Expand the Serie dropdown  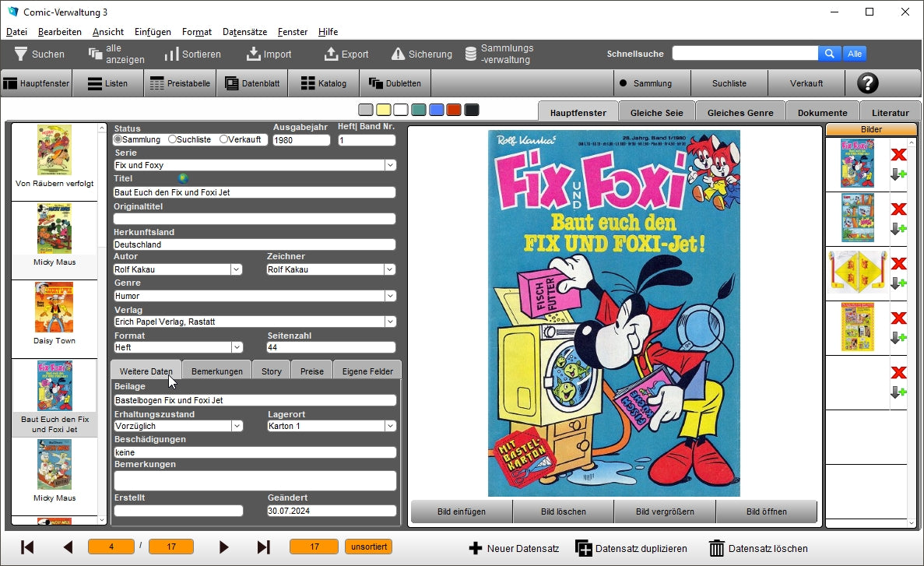(x=389, y=165)
